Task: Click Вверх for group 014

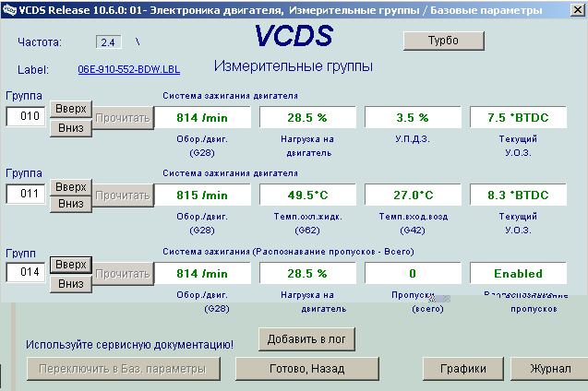Action: [x=71, y=265]
